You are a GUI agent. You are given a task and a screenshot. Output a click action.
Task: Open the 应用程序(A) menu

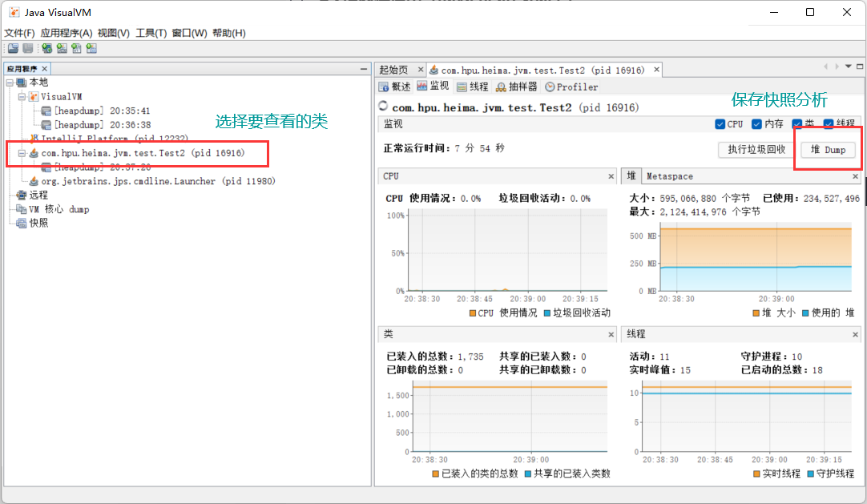click(67, 33)
